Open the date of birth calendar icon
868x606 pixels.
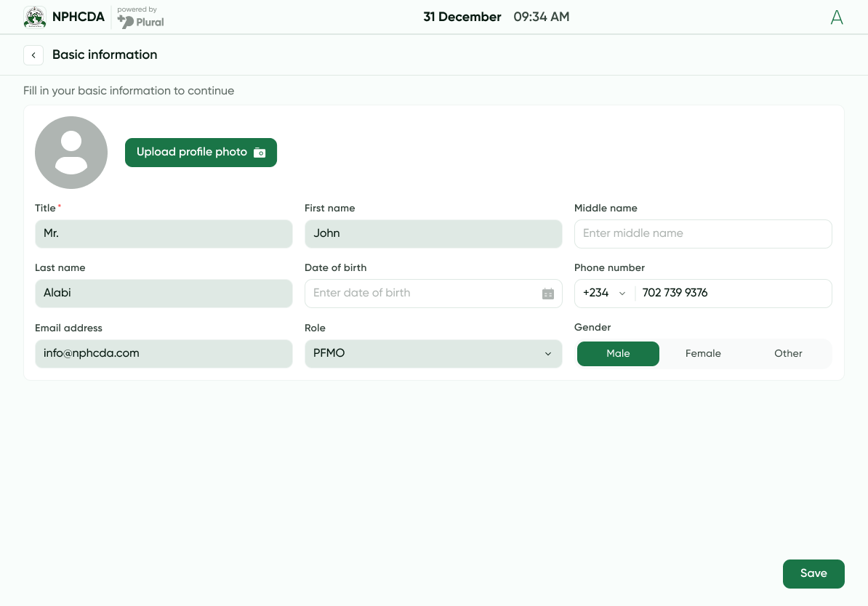tap(547, 294)
